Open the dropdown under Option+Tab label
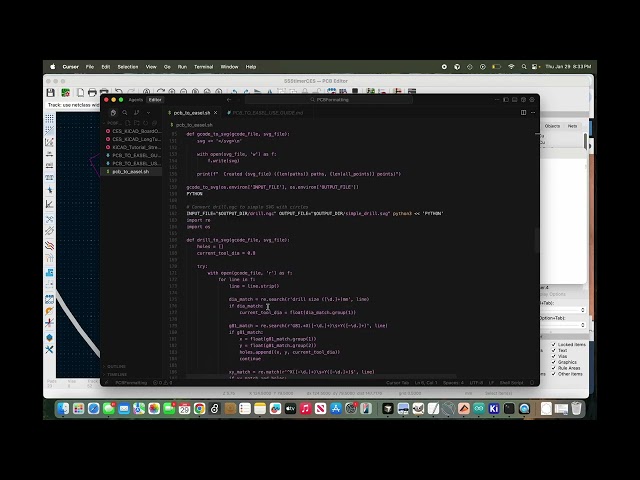The height and width of the screenshot is (480, 640). (564, 325)
